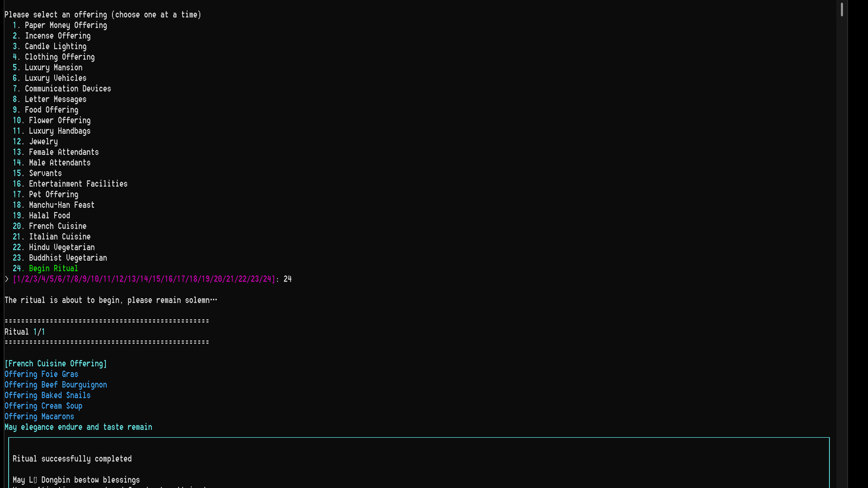Click the magenta choice prompt line
868x488 pixels.
144,279
